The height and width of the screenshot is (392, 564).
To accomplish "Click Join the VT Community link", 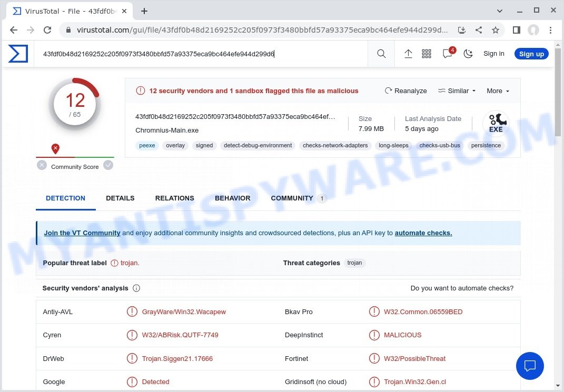I will [82, 233].
